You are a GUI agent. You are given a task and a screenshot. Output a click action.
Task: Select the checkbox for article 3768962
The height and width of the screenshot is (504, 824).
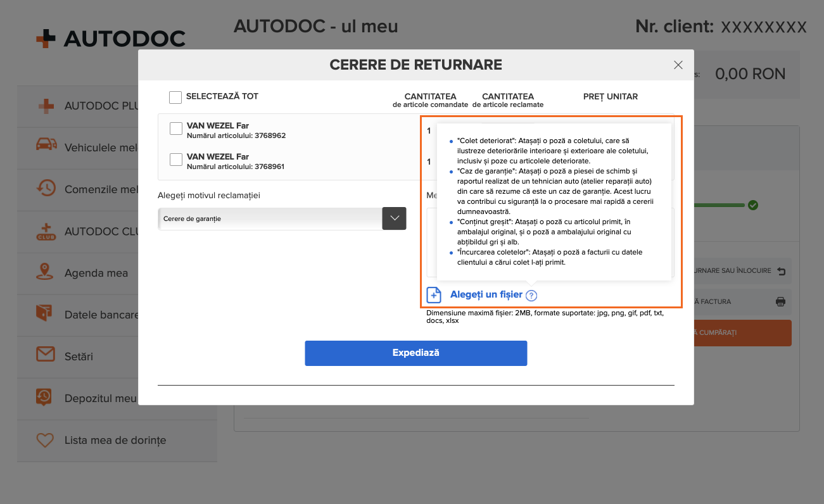[x=176, y=129]
